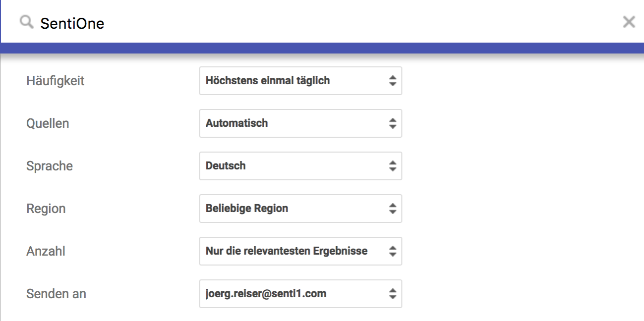Open the Senden an email dropdown
The height and width of the screenshot is (321, 644).
point(300,294)
